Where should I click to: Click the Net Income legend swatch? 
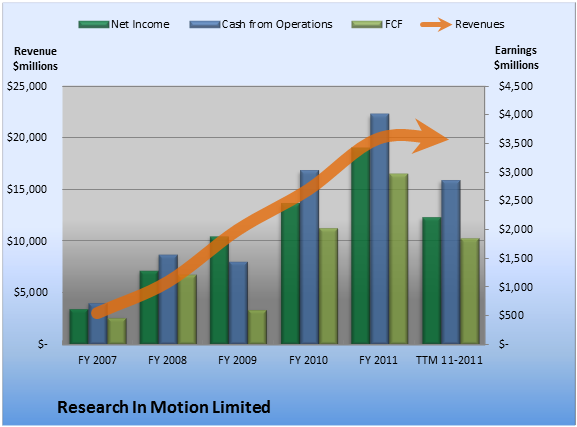[x=94, y=24]
